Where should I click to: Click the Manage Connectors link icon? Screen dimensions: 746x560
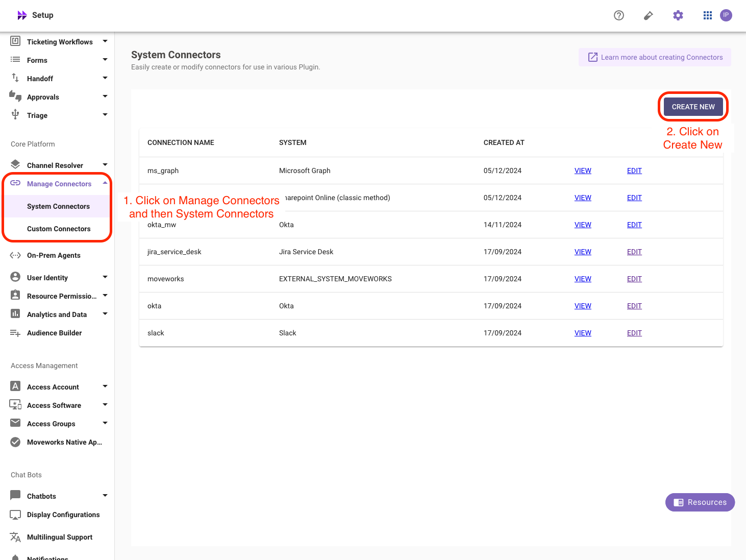click(x=15, y=183)
